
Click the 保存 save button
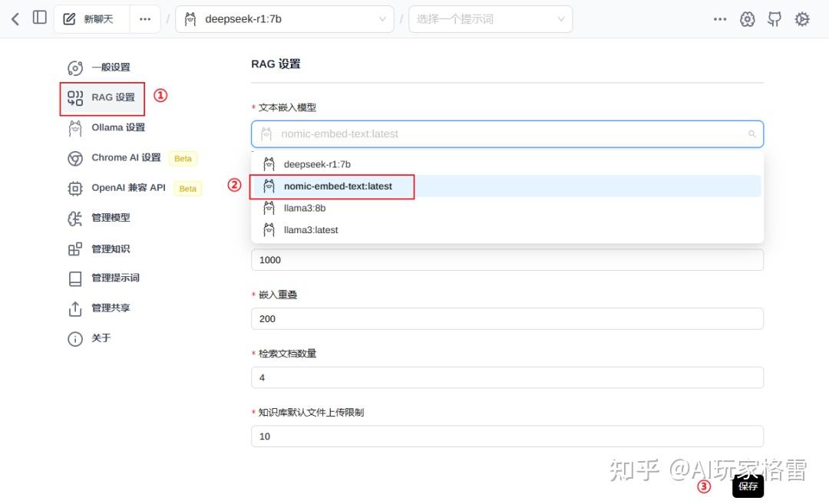coord(748,486)
